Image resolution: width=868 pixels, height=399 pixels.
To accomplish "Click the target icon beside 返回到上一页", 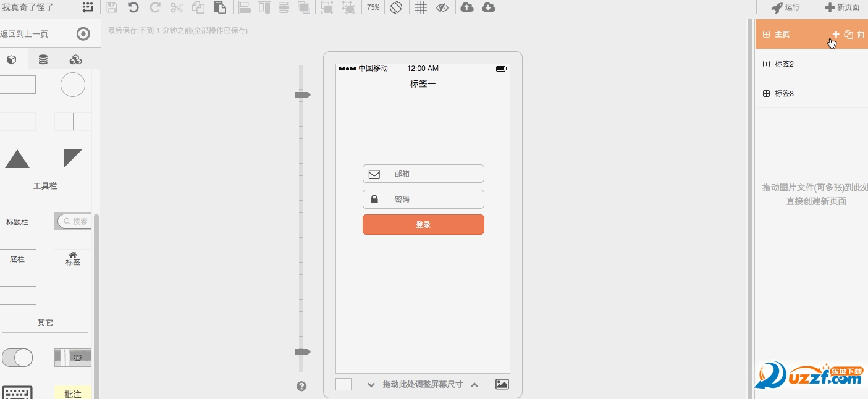I will point(83,34).
